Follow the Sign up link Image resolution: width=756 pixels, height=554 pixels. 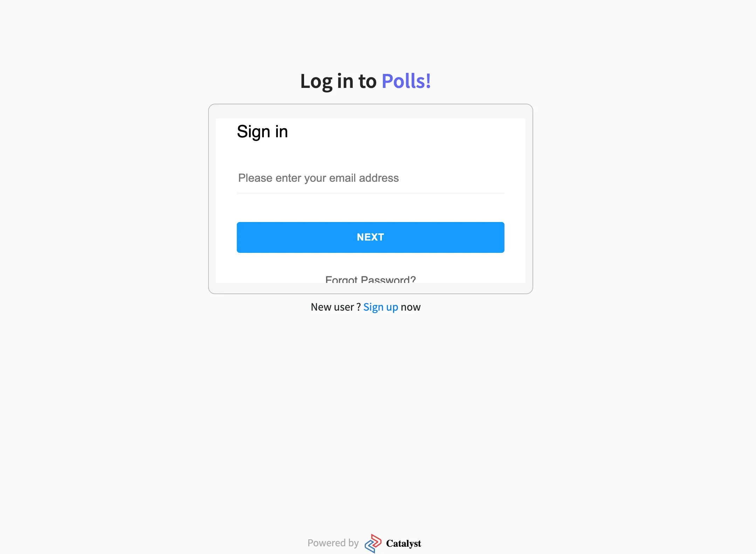(x=380, y=307)
